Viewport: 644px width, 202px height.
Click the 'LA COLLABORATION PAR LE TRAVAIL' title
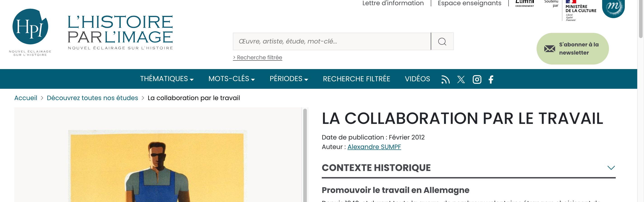point(462,118)
